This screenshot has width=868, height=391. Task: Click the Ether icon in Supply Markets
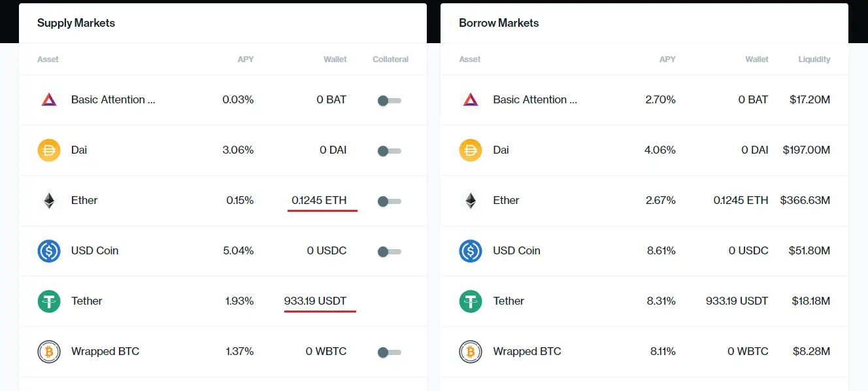click(x=49, y=201)
